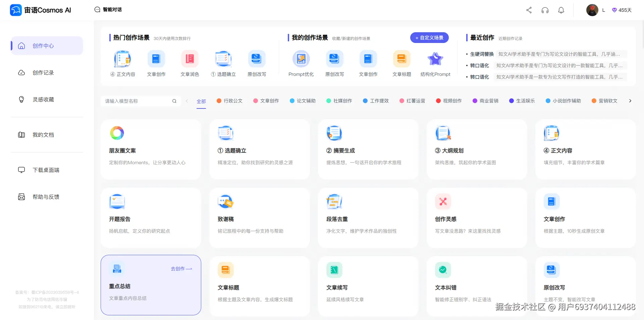Image resolution: width=644 pixels, height=320 pixels.
Task: Click the 结构化Prompt star icon
Action: 435,59
